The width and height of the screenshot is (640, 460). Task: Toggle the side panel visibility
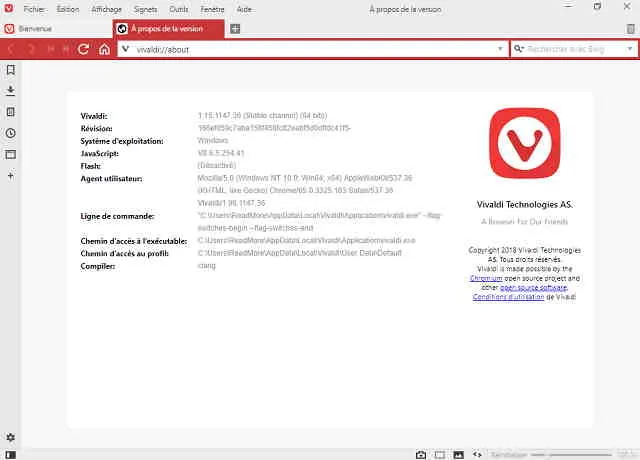11,455
